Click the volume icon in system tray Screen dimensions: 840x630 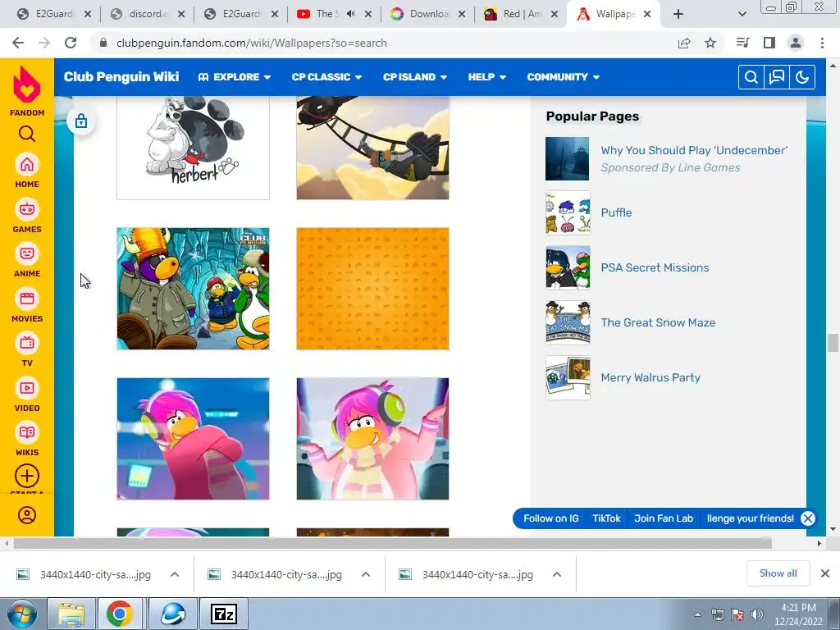[x=757, y=614]
